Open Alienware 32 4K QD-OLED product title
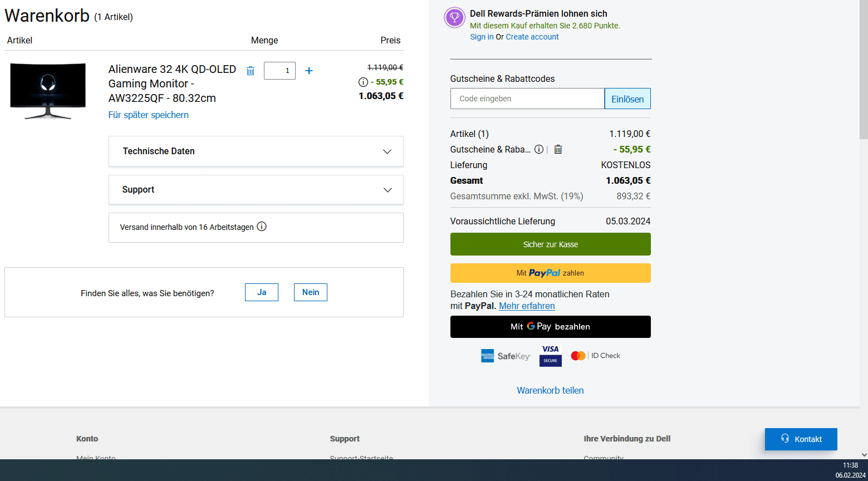868x481 pixels. [x=172, y=84]
